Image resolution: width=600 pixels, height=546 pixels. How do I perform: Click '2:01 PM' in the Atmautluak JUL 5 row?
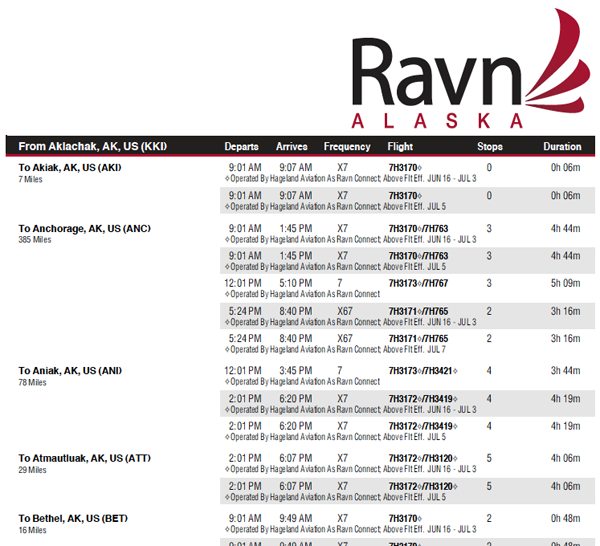click(245, 486)
